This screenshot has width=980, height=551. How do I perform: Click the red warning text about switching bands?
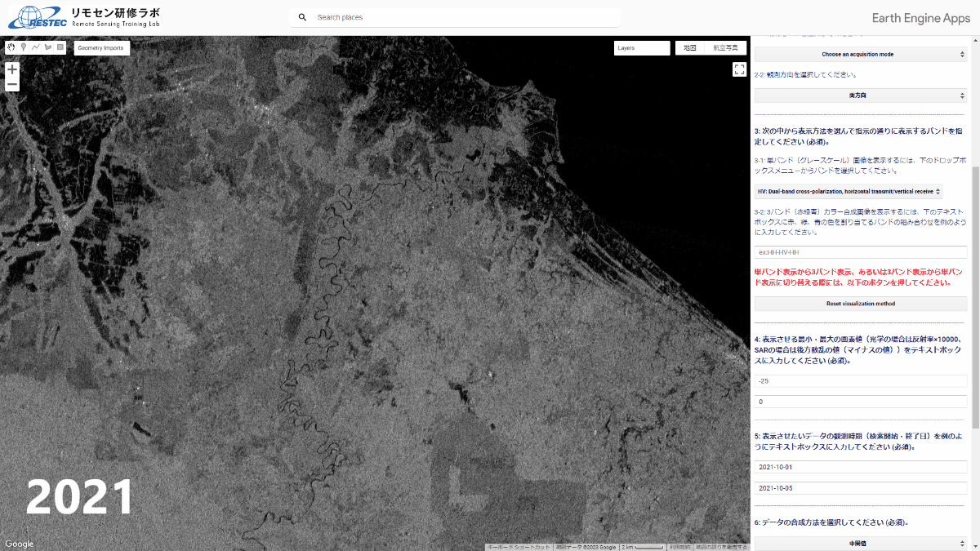[x=860, y=277]
